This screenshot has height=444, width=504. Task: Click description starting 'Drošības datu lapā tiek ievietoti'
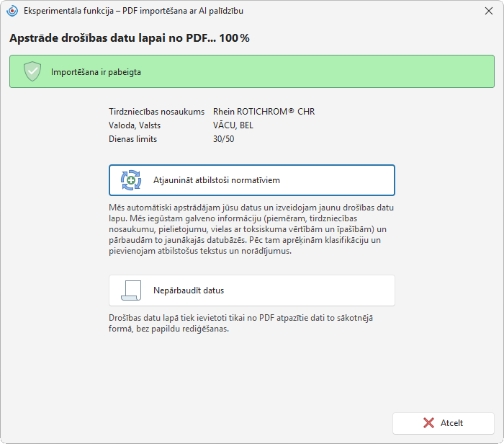tap(240, 324)
